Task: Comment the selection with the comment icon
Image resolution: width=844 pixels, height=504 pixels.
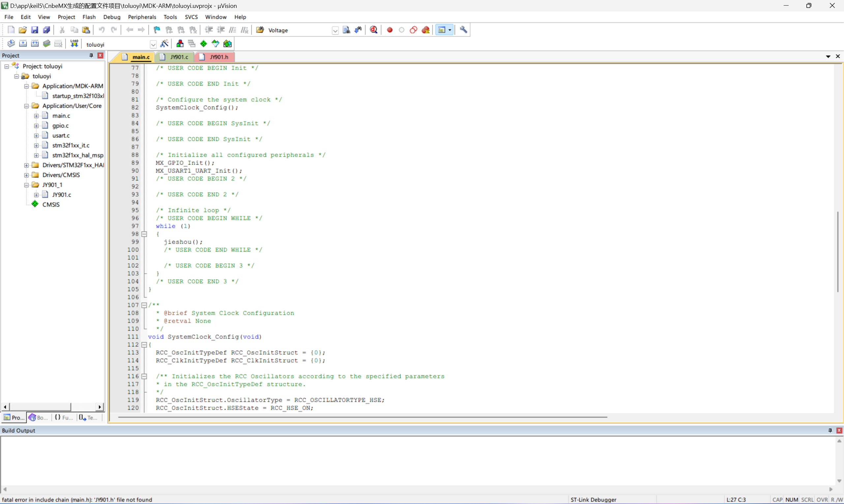Action: (x=232, y=30)
